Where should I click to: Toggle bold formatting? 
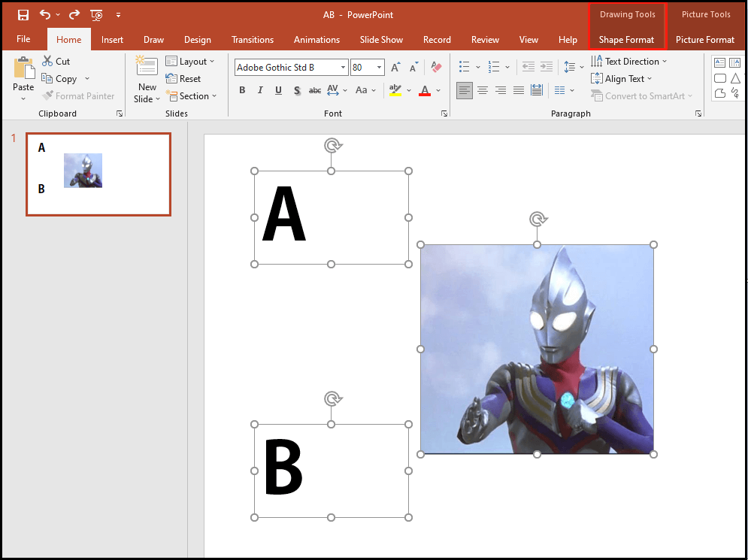pyautogui.click(x=242, y=90)
